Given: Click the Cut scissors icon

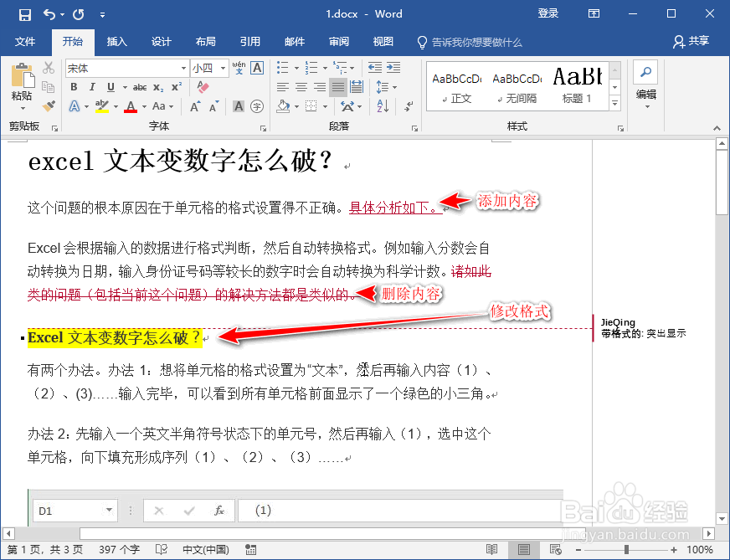Looking at the screenshot, I should tap(49, 68).
